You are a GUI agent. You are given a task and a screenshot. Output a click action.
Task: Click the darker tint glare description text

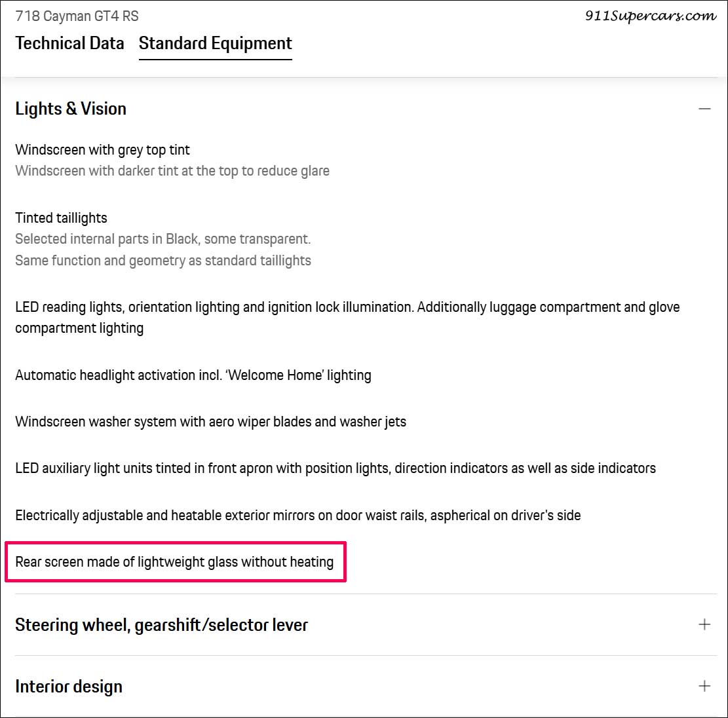pyautogui.click(x=172, y=171)
